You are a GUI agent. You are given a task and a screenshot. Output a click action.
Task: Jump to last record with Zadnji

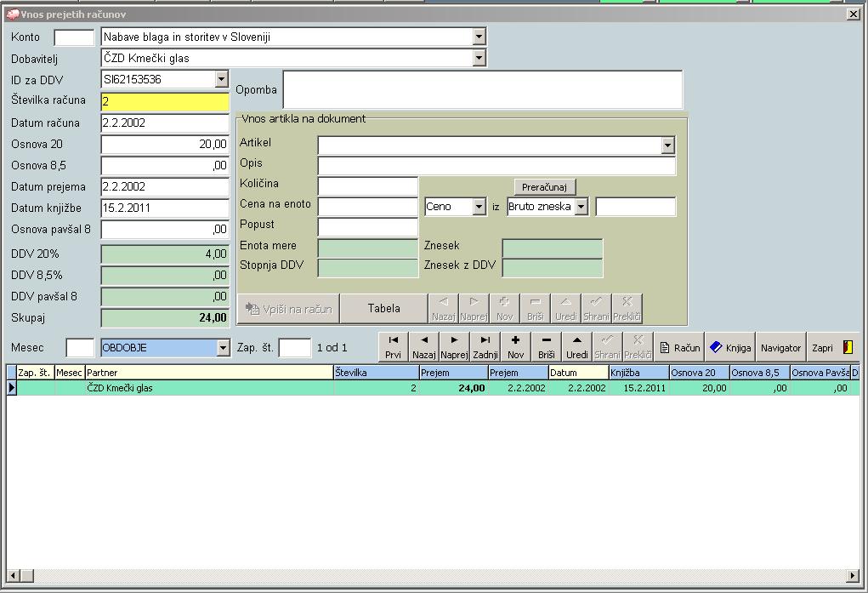[x=485, y=347]
